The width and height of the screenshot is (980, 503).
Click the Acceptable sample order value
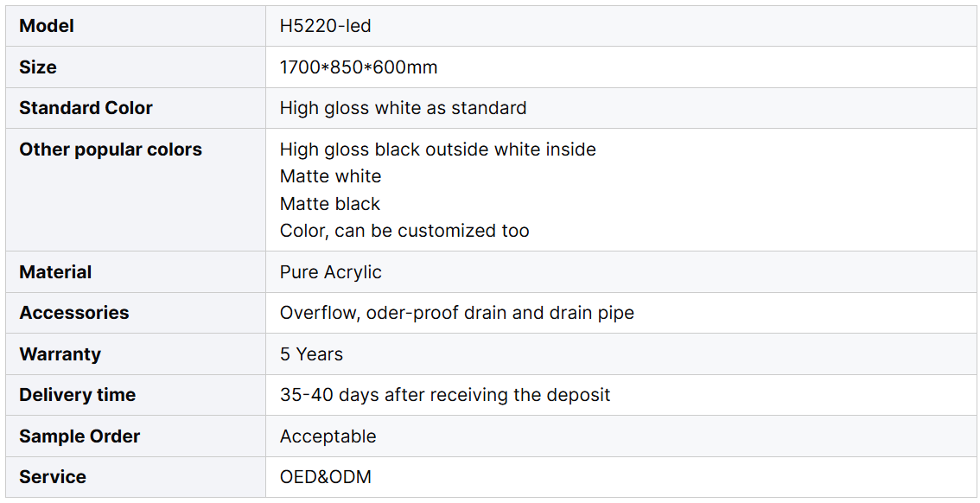tap(328, 436)
